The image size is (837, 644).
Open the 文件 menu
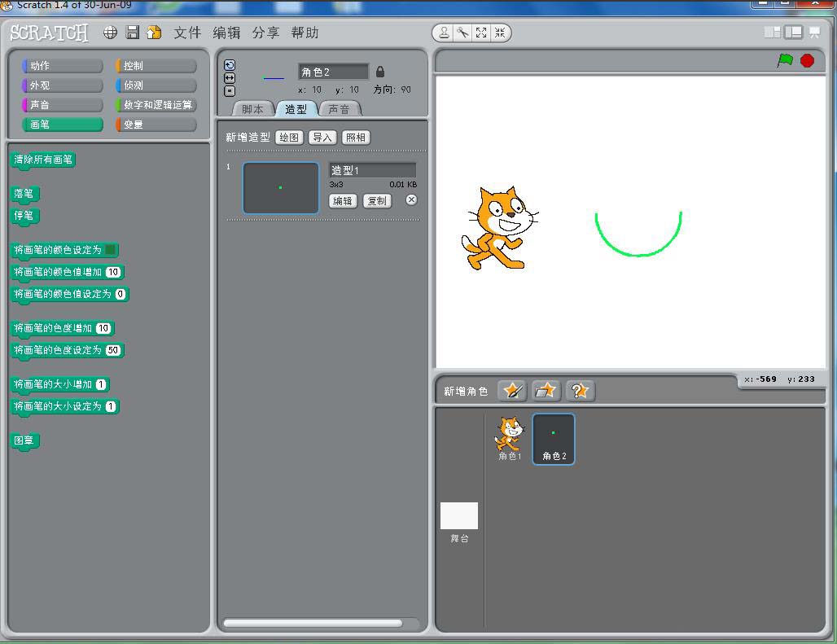click(186, 33)
